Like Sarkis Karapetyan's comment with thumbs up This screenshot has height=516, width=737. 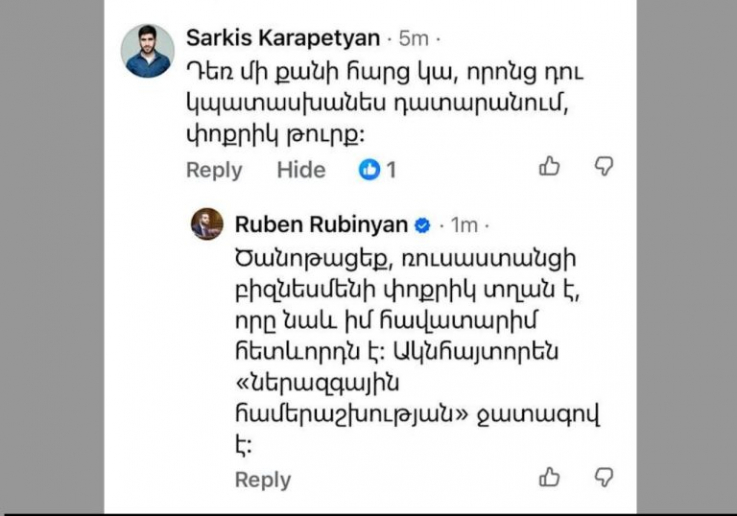pos(550,167)
